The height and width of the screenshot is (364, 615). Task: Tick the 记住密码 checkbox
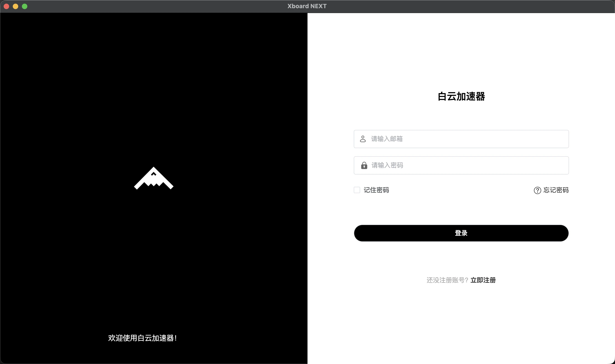pyautogui.click(x=357, y=190)
